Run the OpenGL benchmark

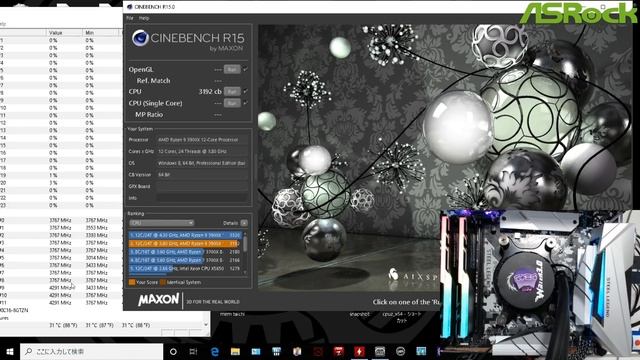coord(232,69)
